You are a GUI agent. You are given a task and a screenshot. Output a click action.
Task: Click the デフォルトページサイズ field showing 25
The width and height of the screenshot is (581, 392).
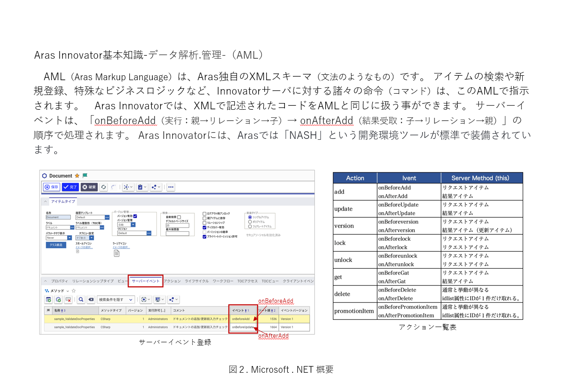point(177,225)
